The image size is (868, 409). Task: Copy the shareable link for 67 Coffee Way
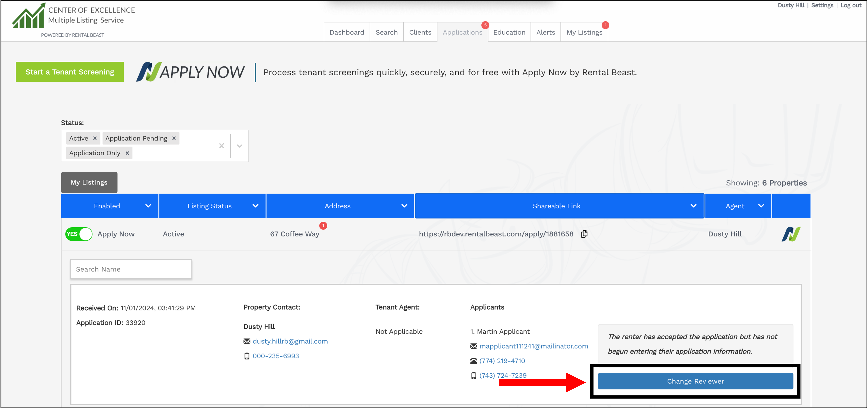click(584, 234)
